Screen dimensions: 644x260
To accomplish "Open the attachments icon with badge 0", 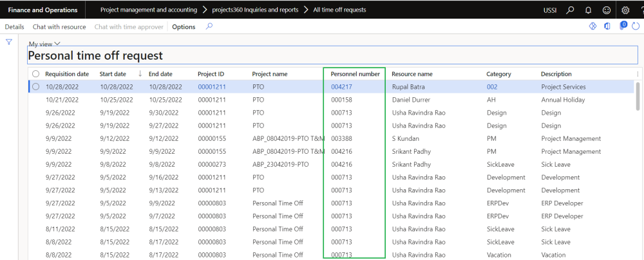I will pyautogui.click(x=622, y=26).
